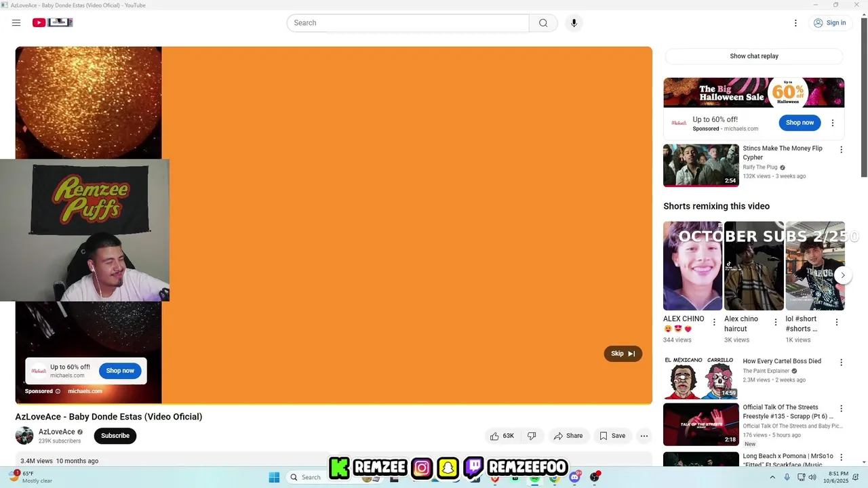The height and width of the screenshot is (488, 868).
Task: Click Shop now in video ad overlay
Action: pos(120,371)
